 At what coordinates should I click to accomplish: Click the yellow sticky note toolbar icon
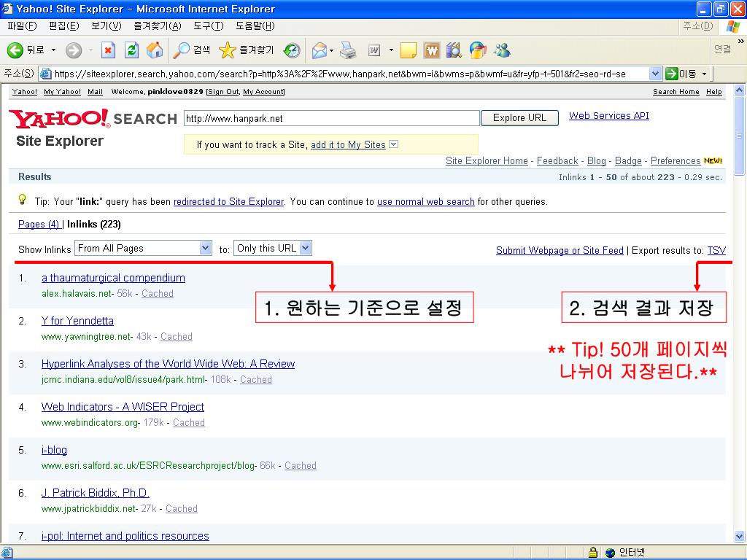pos(409,50)
